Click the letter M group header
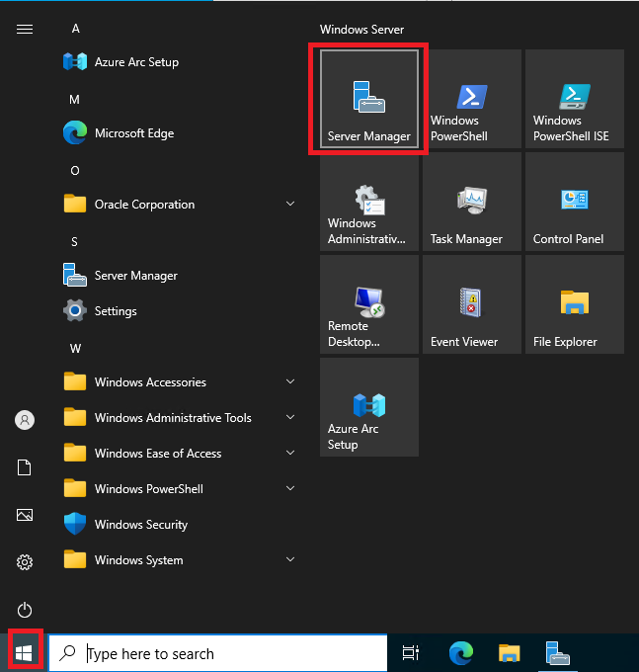The width and height of the screenshot is (639, 672). pos(74,100)
